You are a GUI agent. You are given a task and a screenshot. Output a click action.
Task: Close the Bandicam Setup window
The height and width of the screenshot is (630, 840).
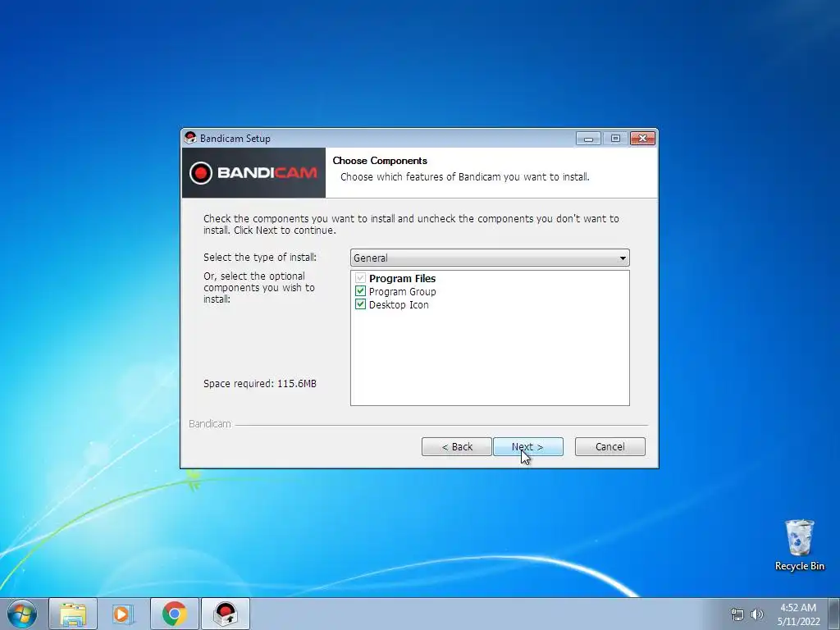pos(642,138)
